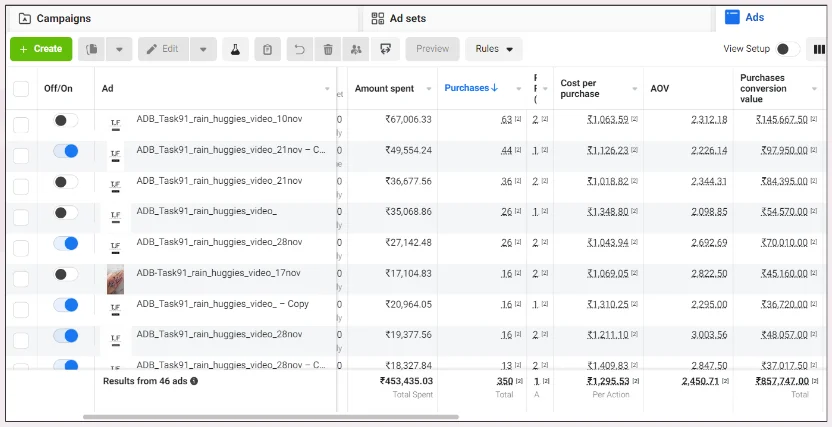Open the Rules dropdown
The image size is (832, 427).
[x=494, y=49]
